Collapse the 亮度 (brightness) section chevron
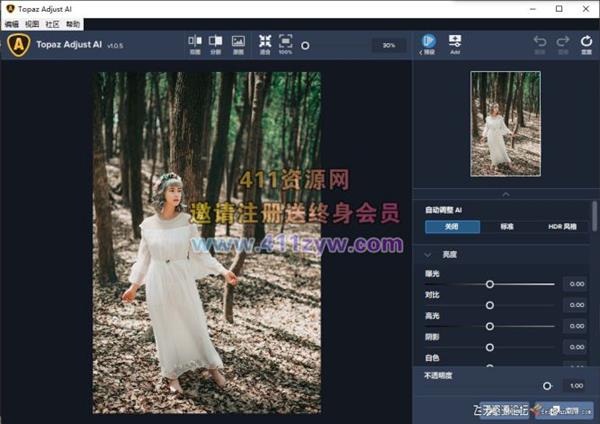This screenshot has height=424, width=600. pyautogui.click(x=427, y=255)
